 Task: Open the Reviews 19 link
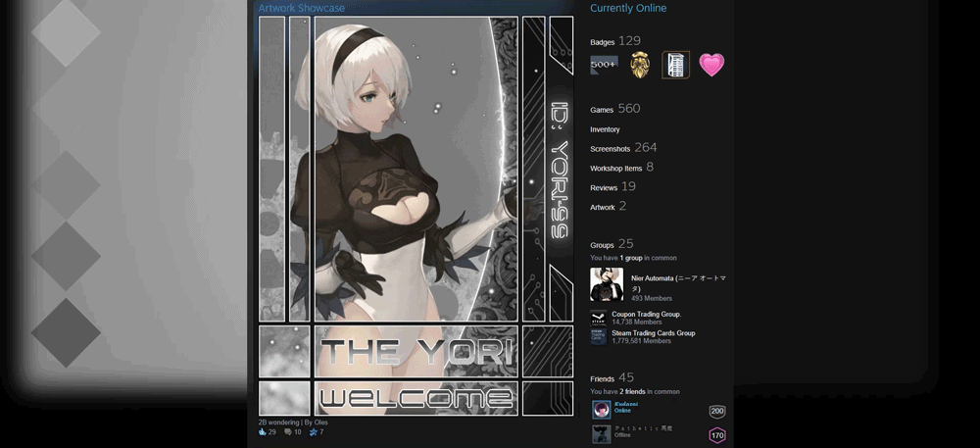click(613, 187)
